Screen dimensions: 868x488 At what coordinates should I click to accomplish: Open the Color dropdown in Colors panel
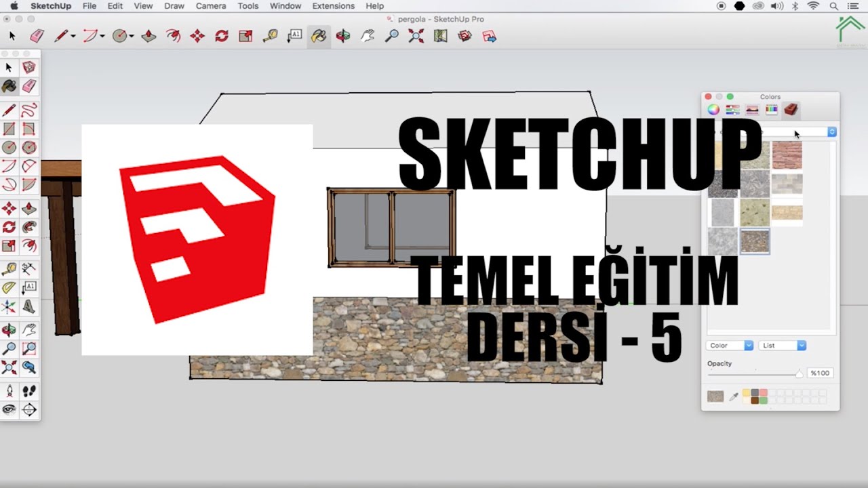pos(730,346)
